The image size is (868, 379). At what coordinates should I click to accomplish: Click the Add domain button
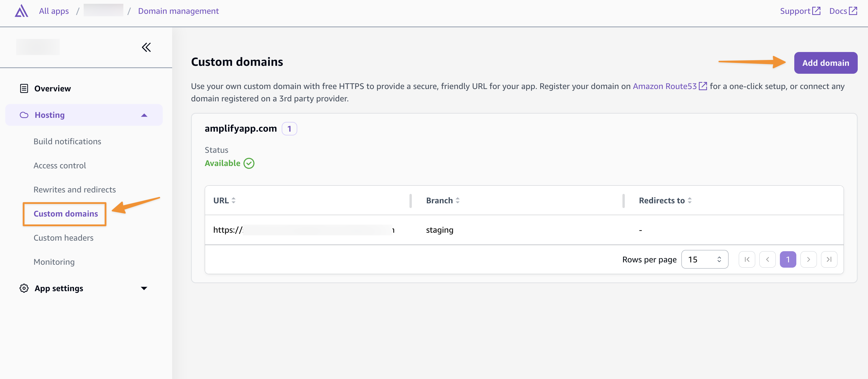tap(825, 63)
